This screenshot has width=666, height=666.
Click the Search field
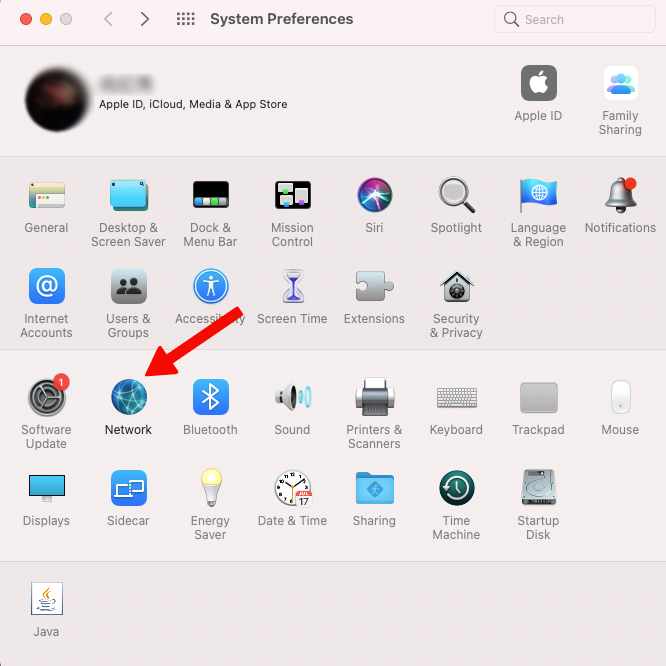point(575,19)
